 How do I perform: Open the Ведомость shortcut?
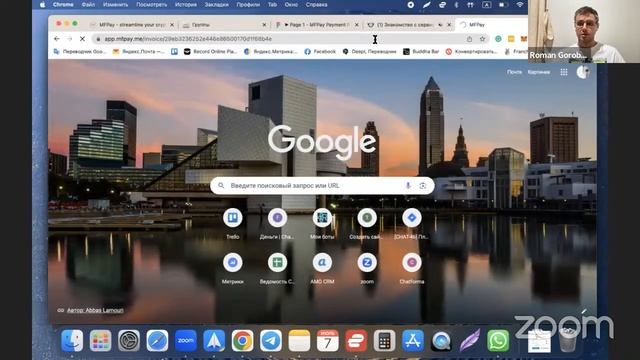pyautogui.click(x=277, y=268)
